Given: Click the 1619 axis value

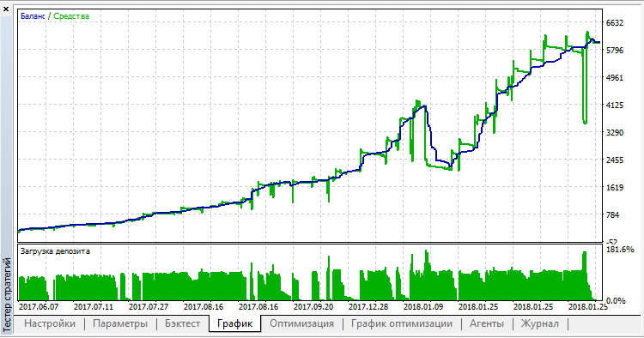Looking at the screenshot, I should [x=615, y=188].
